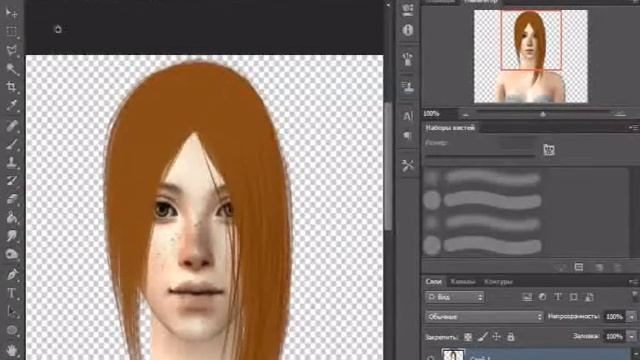Viewport: 640px width, 360px height.
Task: Select the Clone Stamp tool
Action: [x=11, y=162]
